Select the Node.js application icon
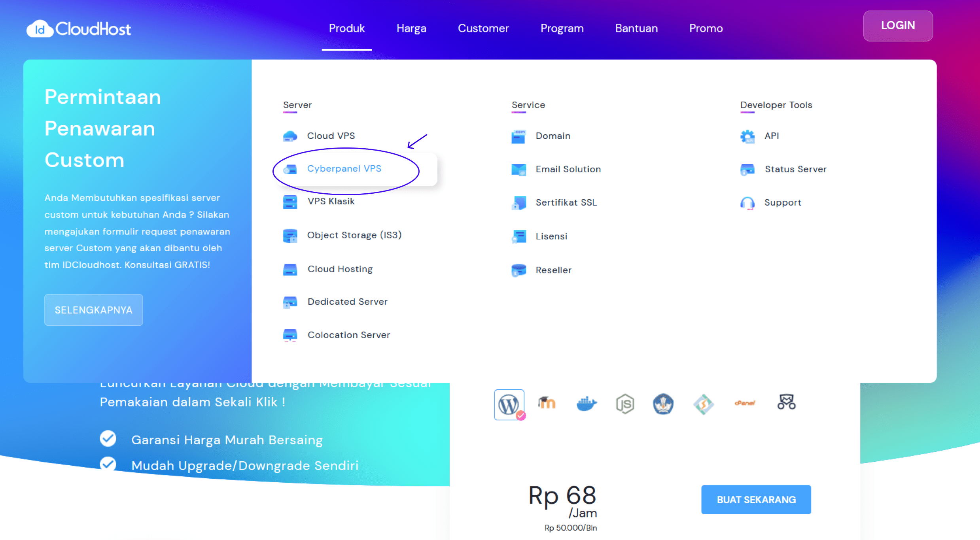The width and height of the screenshot is (980, 540). tap(625, 404)
